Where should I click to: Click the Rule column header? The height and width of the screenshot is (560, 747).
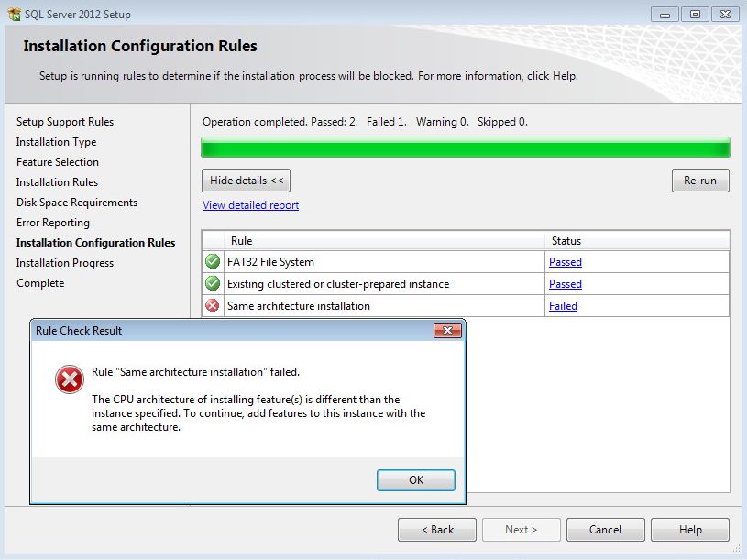click(384, 241)
